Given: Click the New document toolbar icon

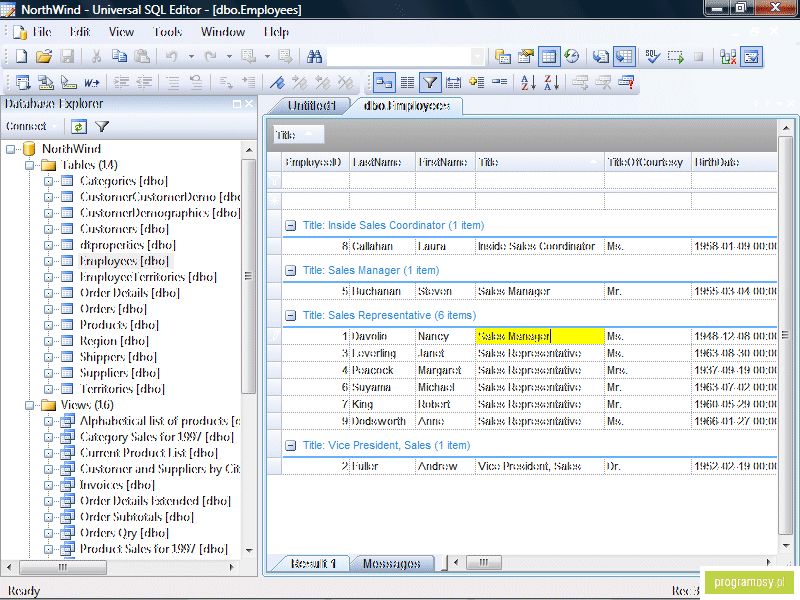Looking at the screenshot, I should 21,56.
